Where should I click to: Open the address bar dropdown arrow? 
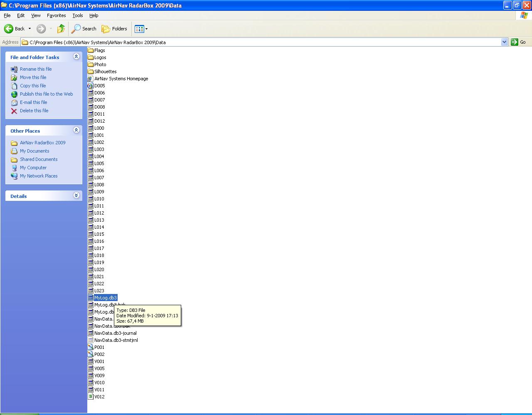click(x=505, y=42)
